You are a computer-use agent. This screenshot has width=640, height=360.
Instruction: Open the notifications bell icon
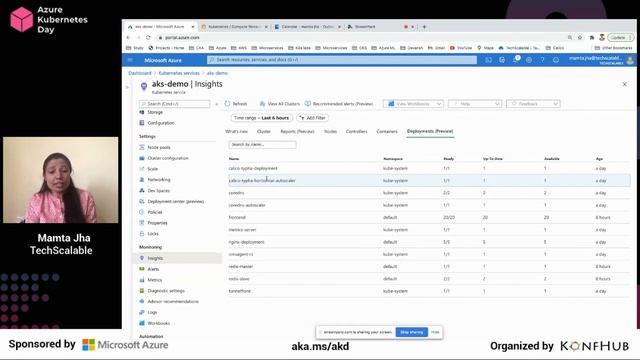coord(516,60)
